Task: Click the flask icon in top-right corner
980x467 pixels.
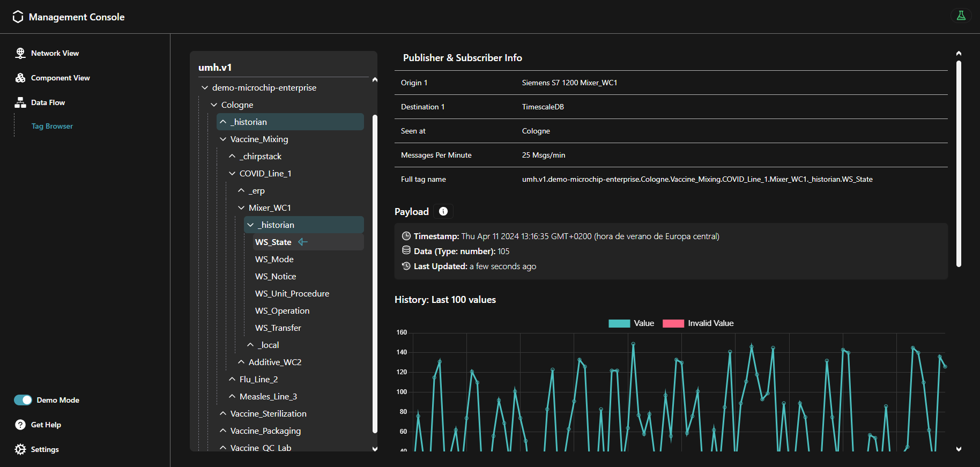Action: [961, 16]
